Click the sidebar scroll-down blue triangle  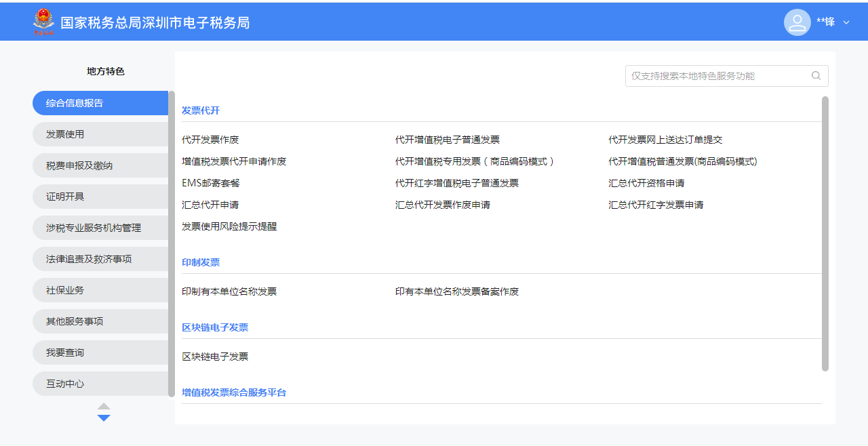pyautogui.click(x=104, y=418)
